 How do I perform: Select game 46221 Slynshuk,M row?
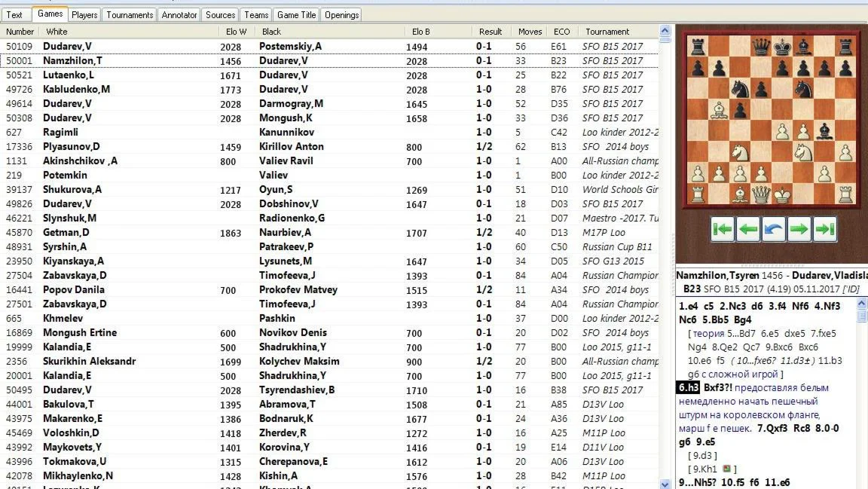(329, 219)
